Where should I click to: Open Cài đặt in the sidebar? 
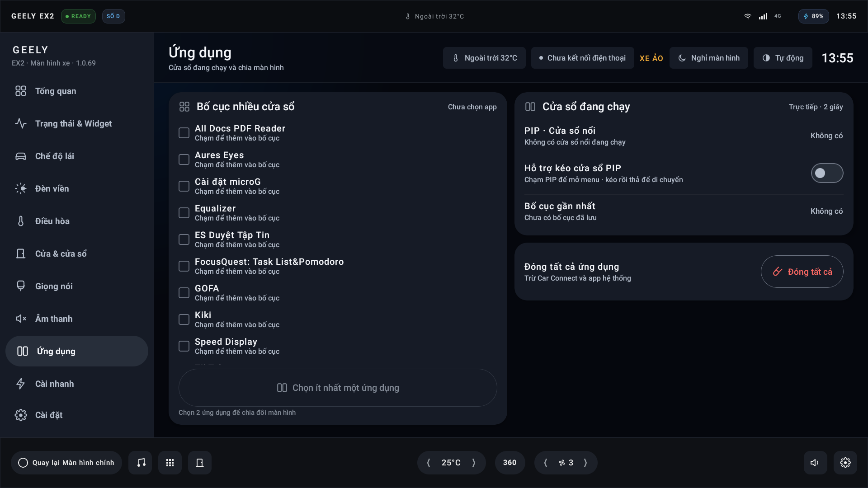(x=77, y=415)
